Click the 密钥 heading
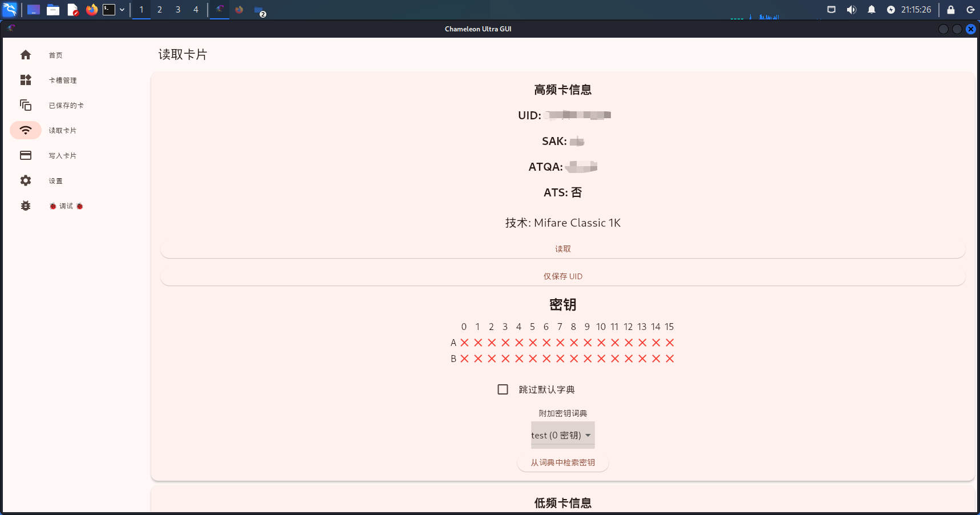 tap(563, 304)
